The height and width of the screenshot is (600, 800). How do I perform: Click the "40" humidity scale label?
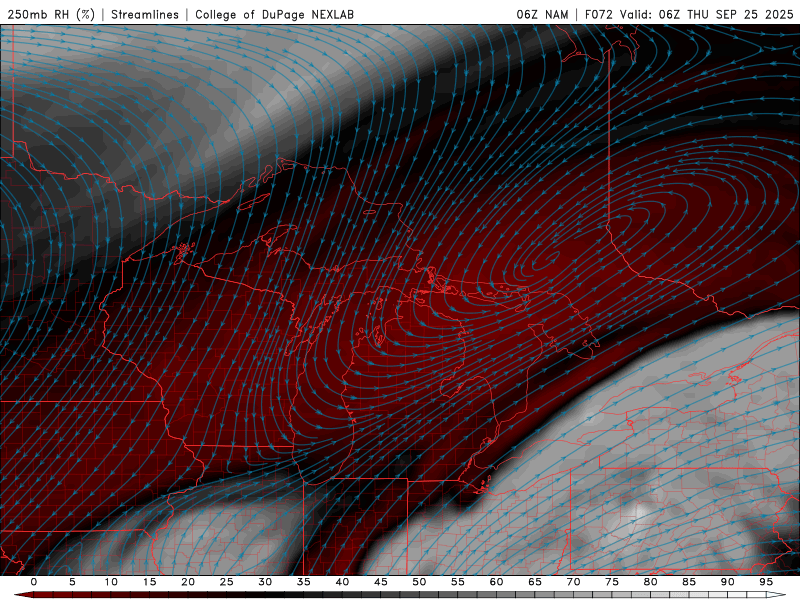tap(342, 582)
